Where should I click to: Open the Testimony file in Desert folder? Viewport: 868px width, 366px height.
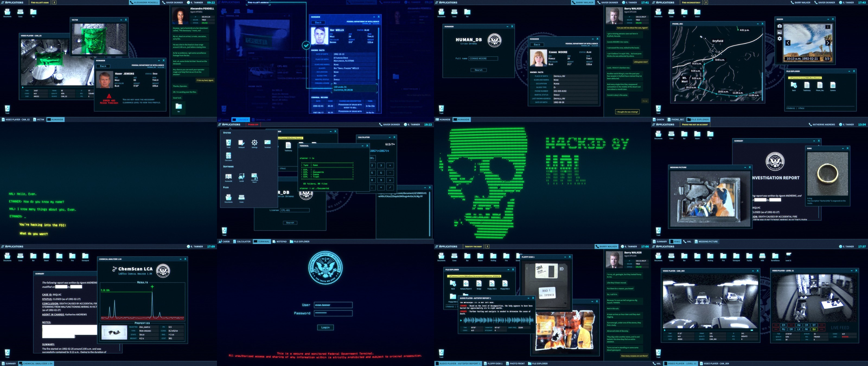[807, 86]
